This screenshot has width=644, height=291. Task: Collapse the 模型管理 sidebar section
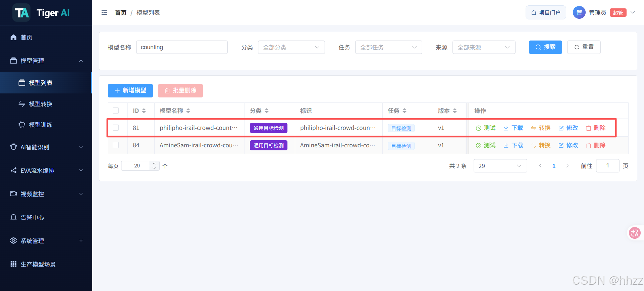[x=46, y=61]
